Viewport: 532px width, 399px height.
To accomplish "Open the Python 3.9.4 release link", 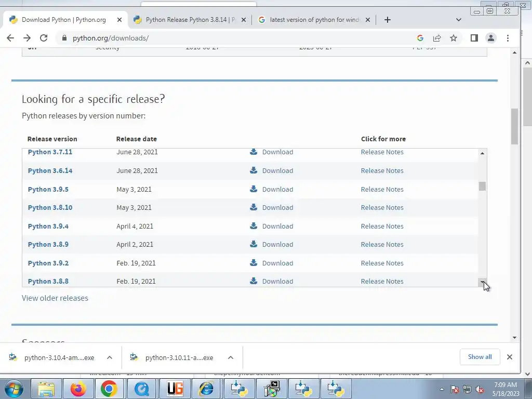I will coord(48,227).
